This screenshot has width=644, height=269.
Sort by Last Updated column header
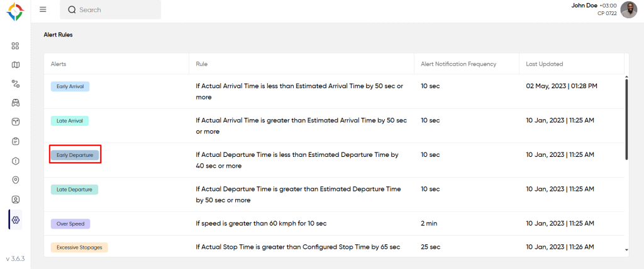[544, 64]
